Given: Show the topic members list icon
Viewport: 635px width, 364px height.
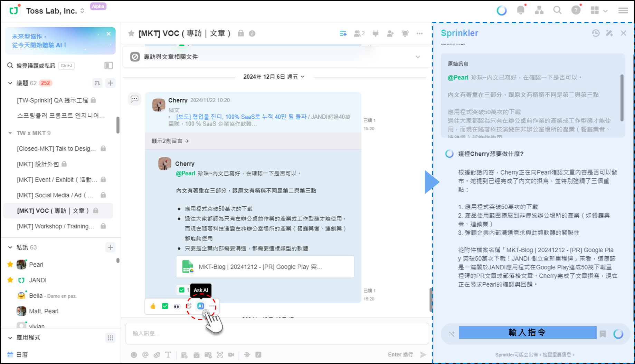Looking at the screenshot, I should click(x=359, y=33).
